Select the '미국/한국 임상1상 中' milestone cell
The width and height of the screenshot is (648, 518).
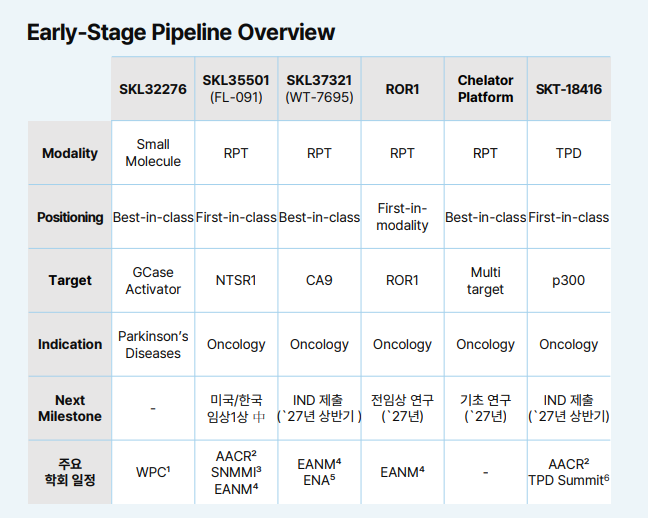(x=236, y=408)
